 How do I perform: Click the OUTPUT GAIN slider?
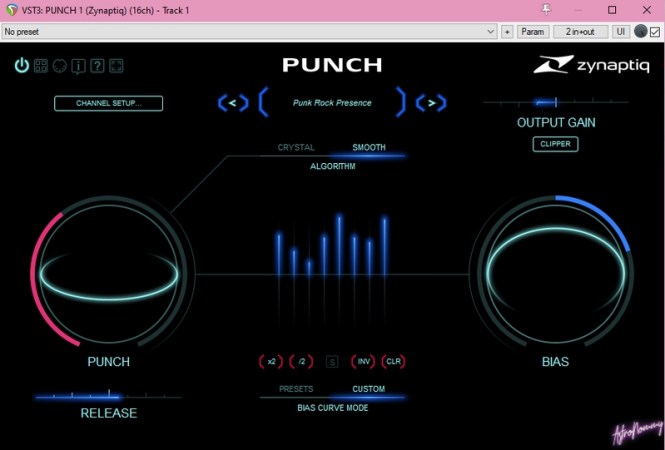pyautogui.click(x=556, y=102)
